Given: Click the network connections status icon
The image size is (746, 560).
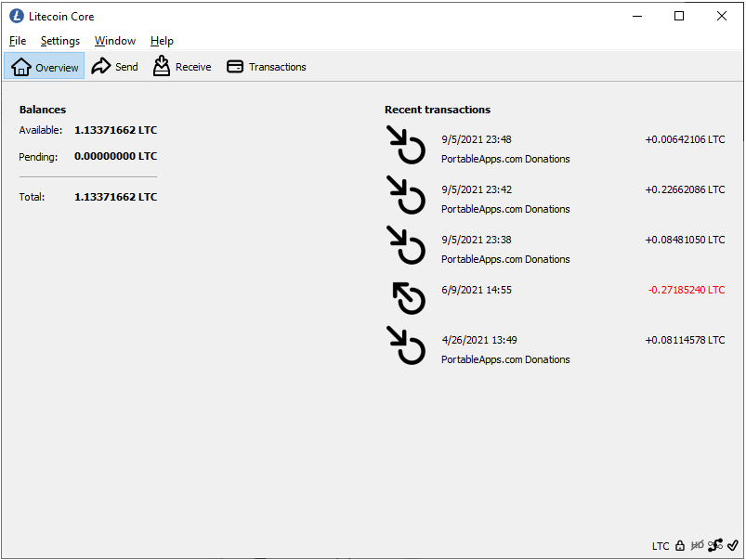Looking at the screenshot, I should click(x=715, y=545).
